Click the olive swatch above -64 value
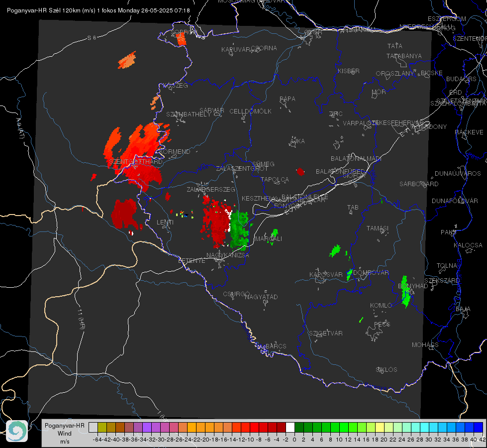 pyautogui.click(x=102, y=428)
